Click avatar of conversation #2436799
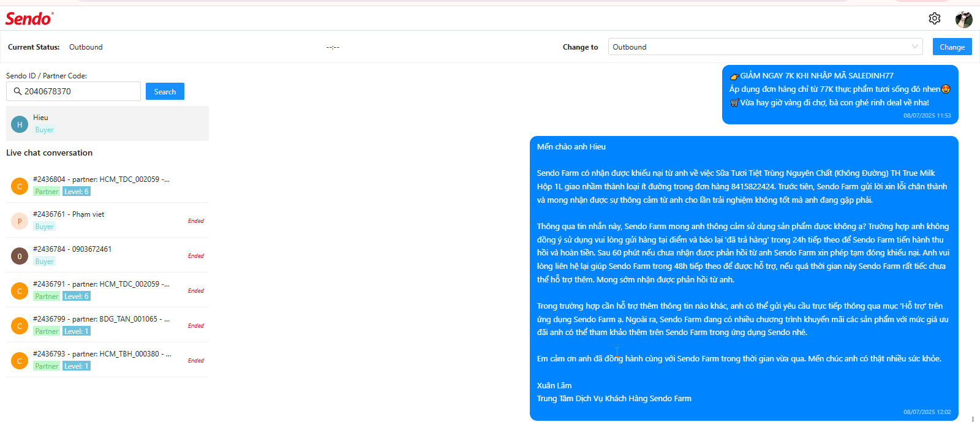980x422 pixels. click(x=20, y=326)
